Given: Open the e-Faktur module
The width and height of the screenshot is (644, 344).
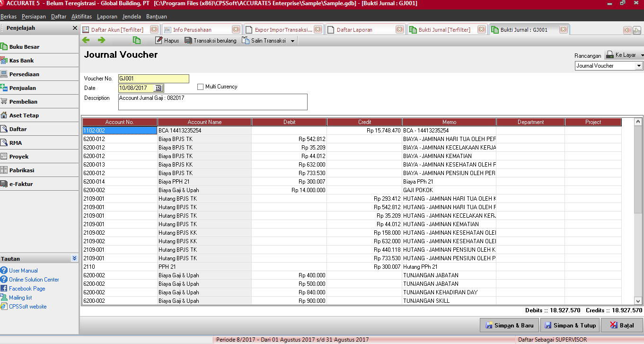Looking at the screenshot, I should tap(21, 184).
